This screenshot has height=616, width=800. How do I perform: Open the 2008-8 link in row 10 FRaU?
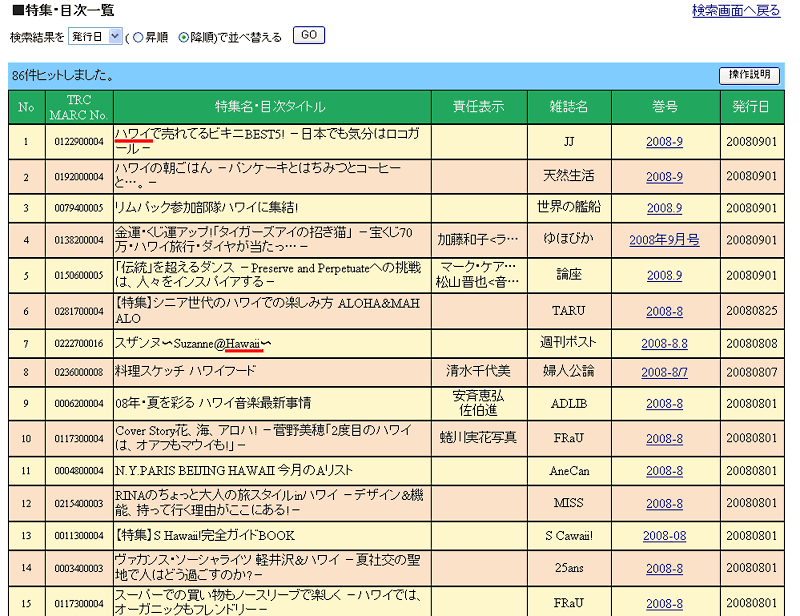point(664,439)
